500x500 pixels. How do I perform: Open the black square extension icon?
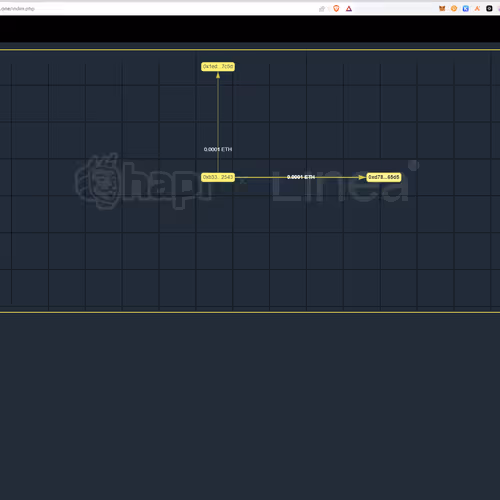[x=489, y=9]
